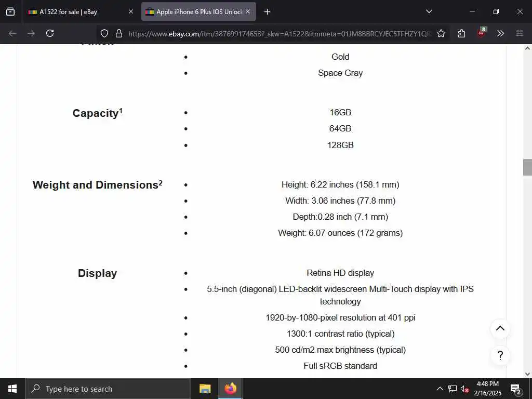Click 5.5-inch (diagonal) LED-backlit line
The height and width of the screenshot is (399, 532).
click(340, 295)
